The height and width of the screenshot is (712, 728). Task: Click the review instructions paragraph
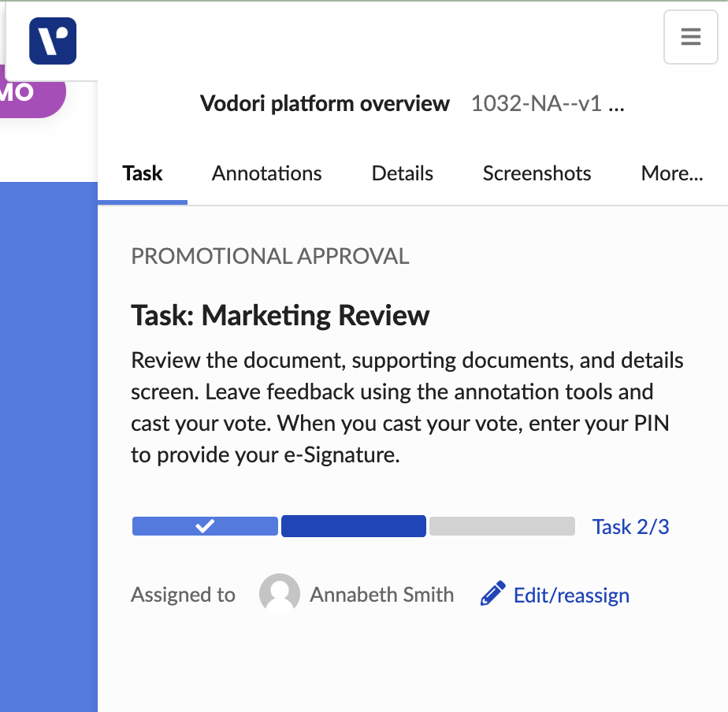[407, 407]
